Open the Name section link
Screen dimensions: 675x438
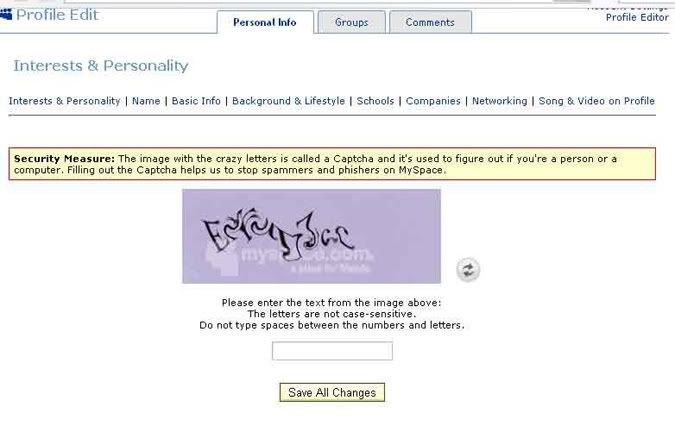coord(146,101)
